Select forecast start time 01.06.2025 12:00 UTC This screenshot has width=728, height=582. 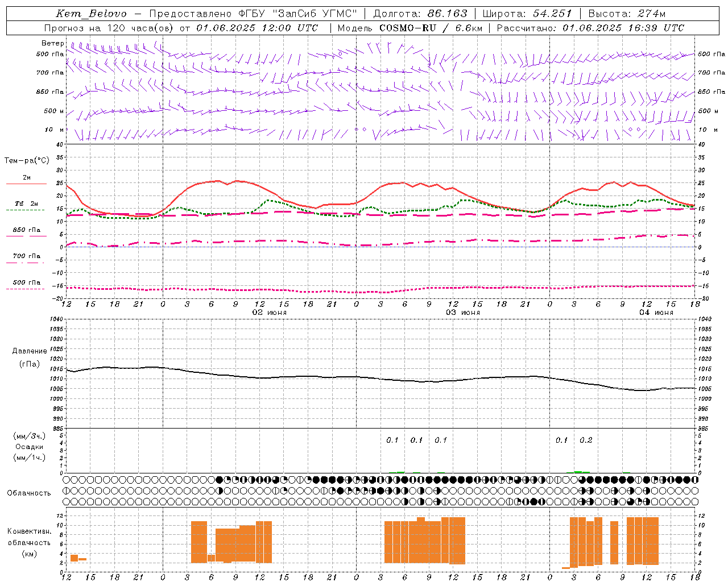tap(257, 28)
